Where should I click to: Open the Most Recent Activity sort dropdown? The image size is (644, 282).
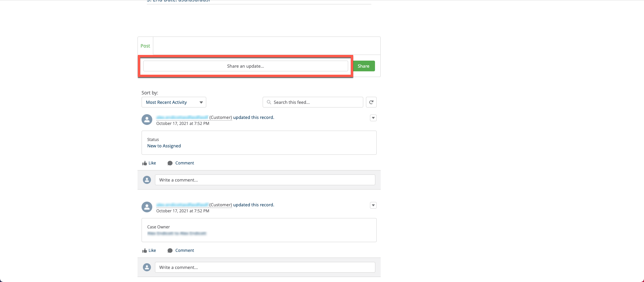click(x=174, y=102)
